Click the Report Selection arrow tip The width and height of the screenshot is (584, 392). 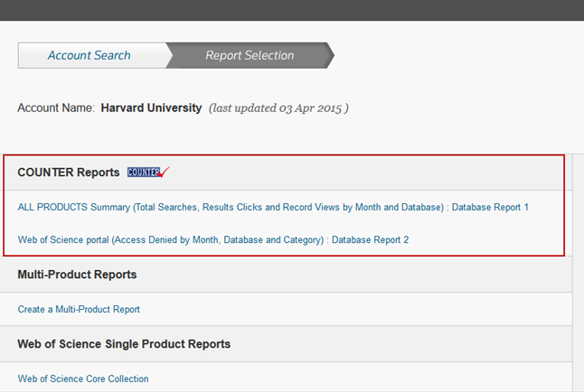(x=328, y=55)
